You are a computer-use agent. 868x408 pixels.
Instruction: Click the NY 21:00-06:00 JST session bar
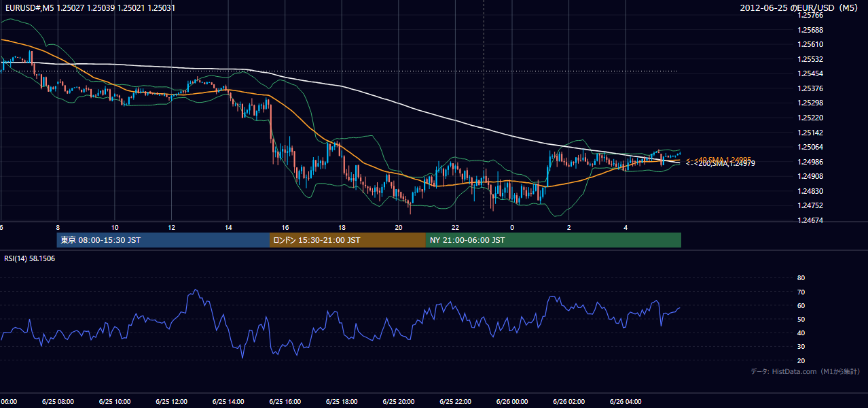pos(554,240)
